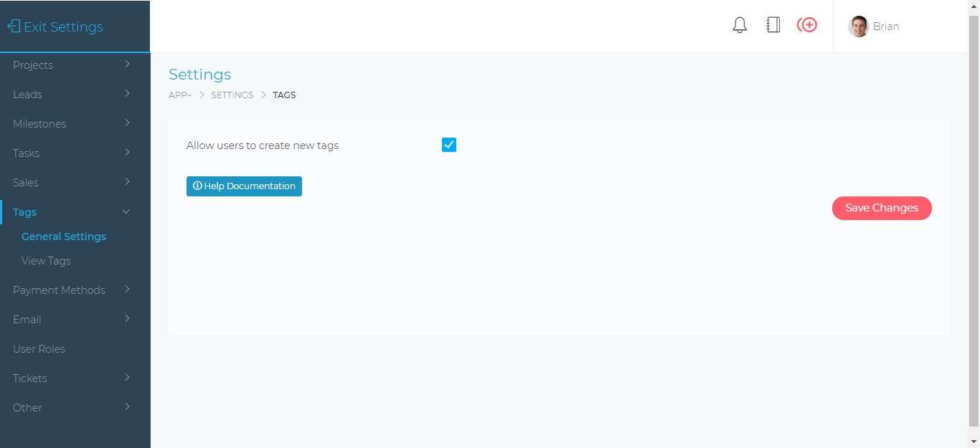
Task: Select View Tags under Tags
Action: point(45,260)
